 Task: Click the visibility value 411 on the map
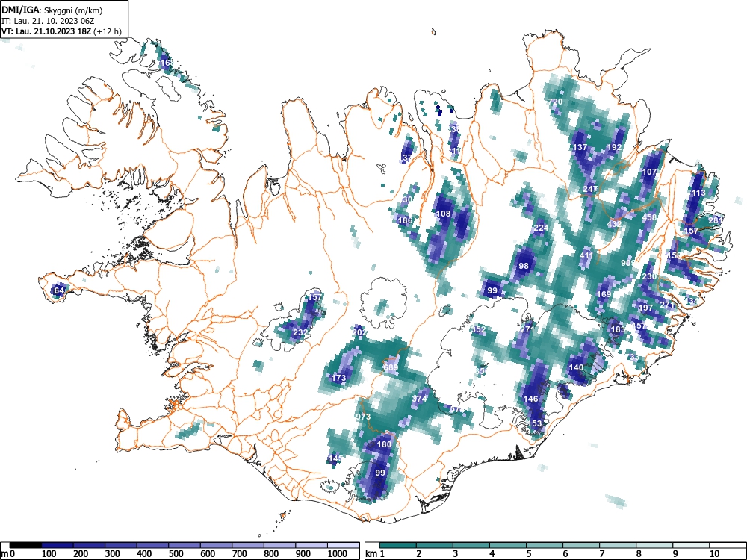pos(586,255)
